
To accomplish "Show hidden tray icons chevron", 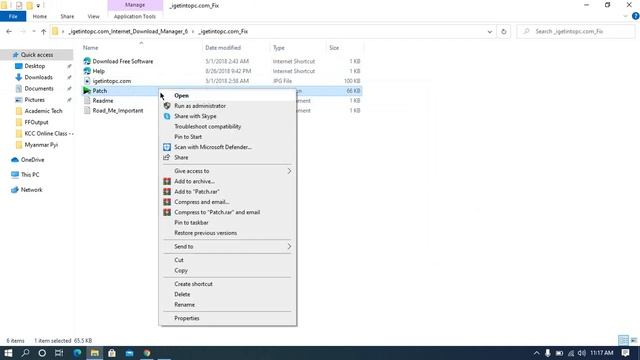I will pyautogui.click(x=536, y=353).
